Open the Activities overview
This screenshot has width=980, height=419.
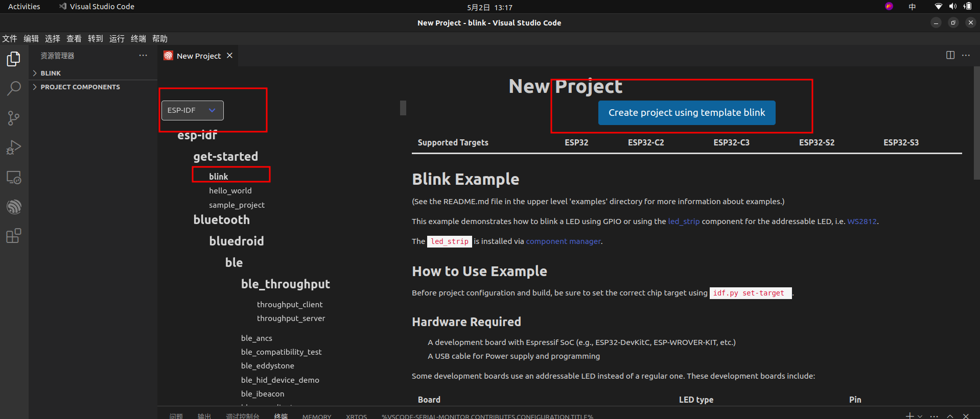tap(24, 7)
